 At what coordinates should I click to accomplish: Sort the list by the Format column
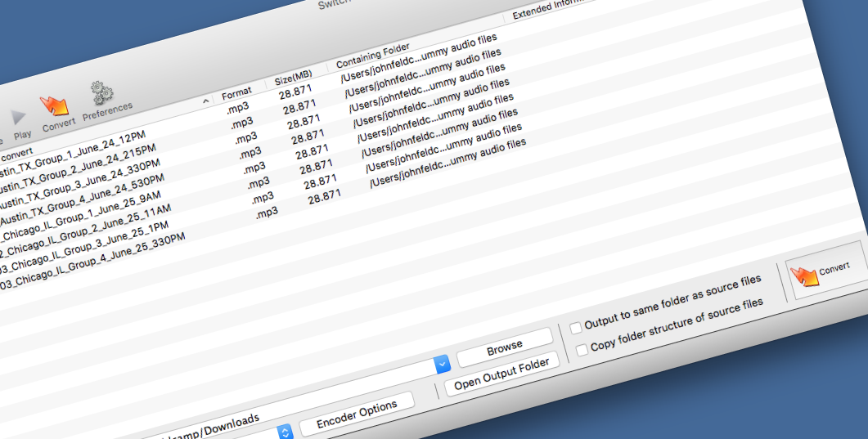pyautogui.click(x=236, y=93)
